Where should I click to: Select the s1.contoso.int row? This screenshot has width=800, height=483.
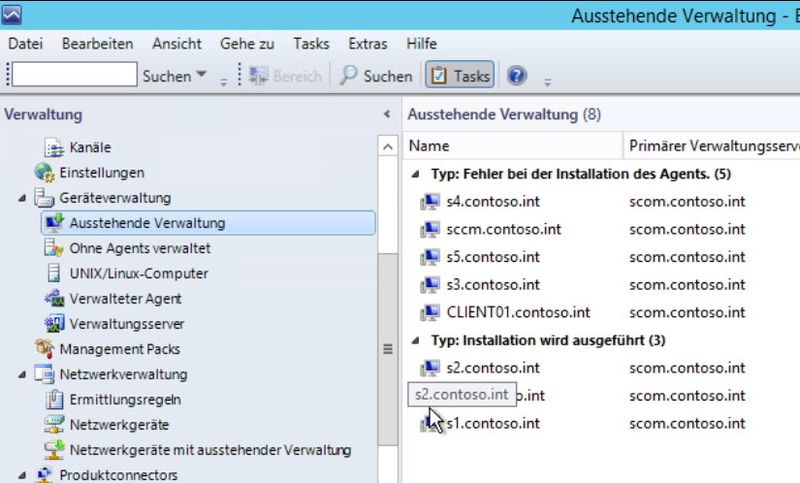coord(602,423)
